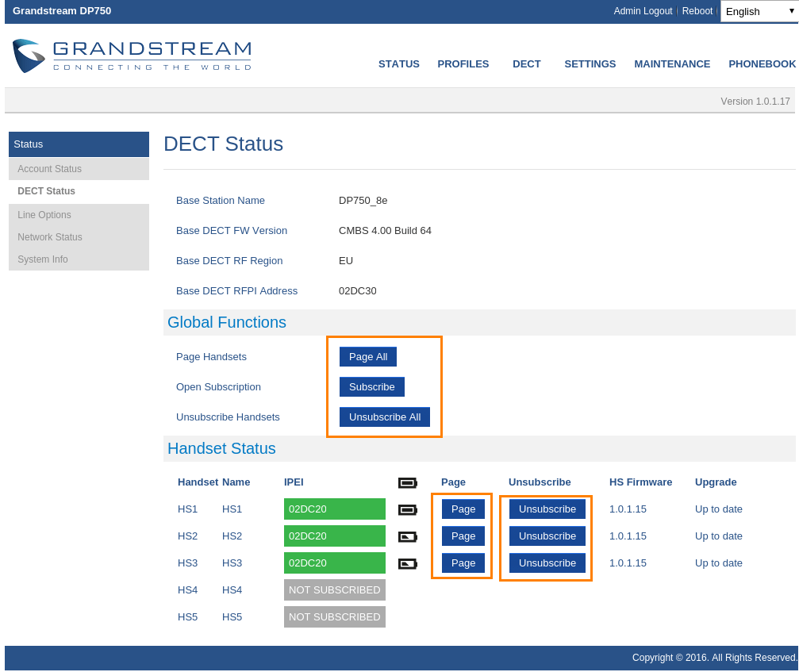Viewport: 799px width, 672px height.
Task: Page handset HS2
Action: point(463,536)
